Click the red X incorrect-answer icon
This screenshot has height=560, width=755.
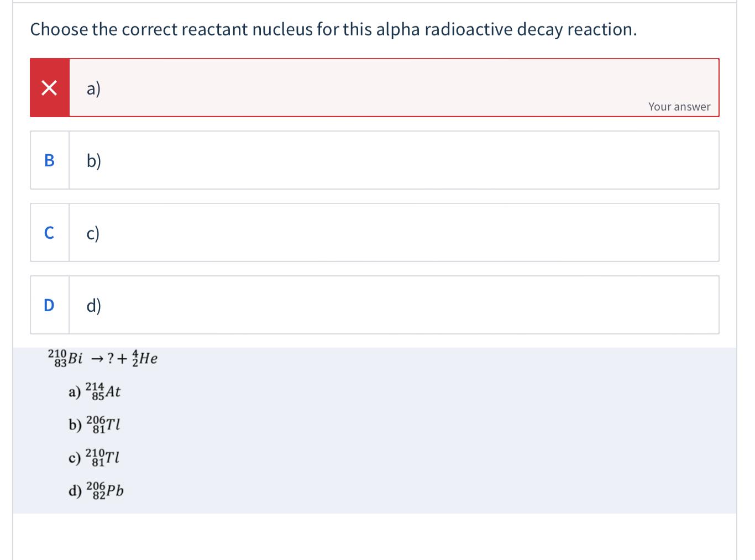click(49, 87)
